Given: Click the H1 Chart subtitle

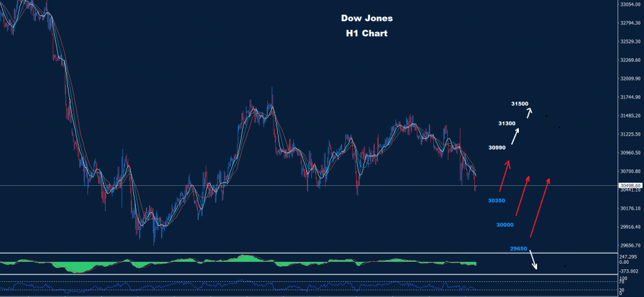Looking at the screenshot, I should 367,34.
